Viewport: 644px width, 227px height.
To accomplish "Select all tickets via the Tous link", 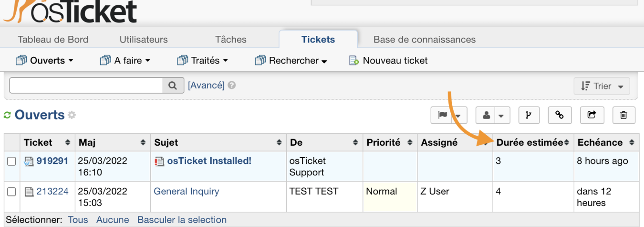I will (x=78, y=220).
